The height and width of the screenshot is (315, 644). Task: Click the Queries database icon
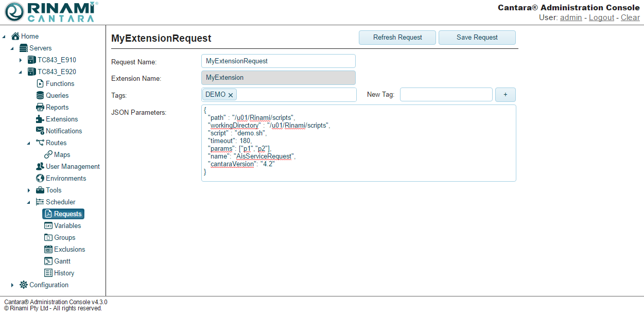(x=40, y=95)
